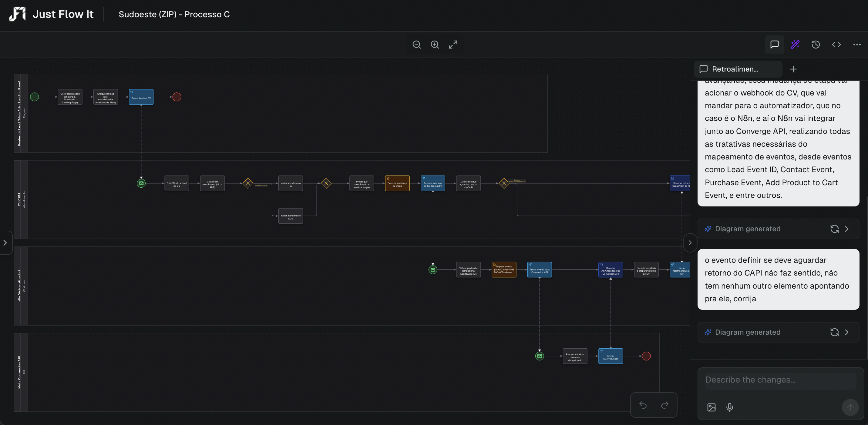Click the redo arrow button
This screenshot has width=868, height=425.
tap(664, 405)
